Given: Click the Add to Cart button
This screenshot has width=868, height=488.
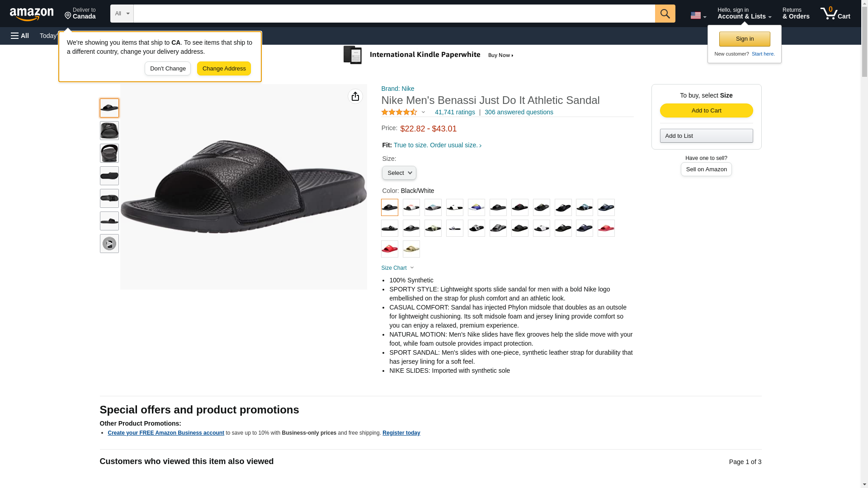Looking at the screenshot, I should (x=706, y=111).
